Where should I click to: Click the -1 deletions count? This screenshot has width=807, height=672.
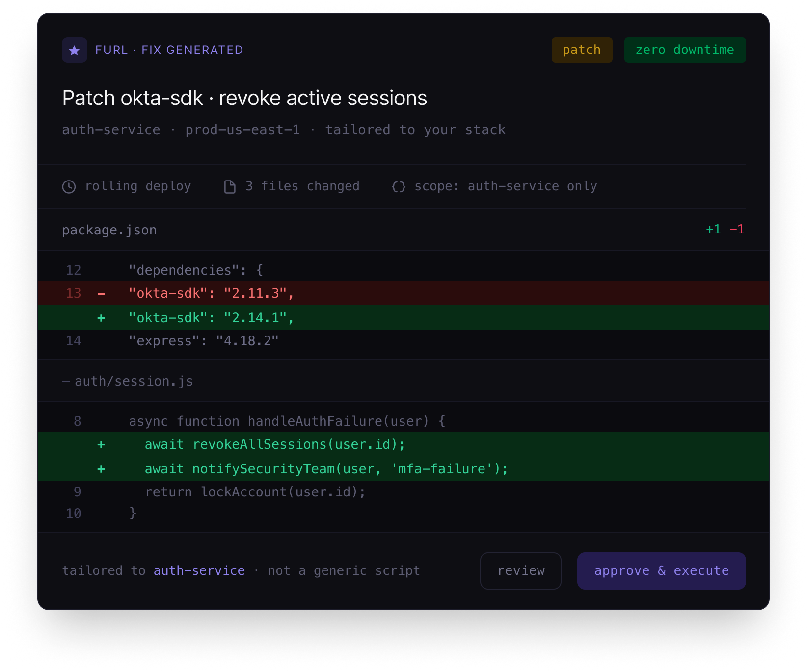737,230
